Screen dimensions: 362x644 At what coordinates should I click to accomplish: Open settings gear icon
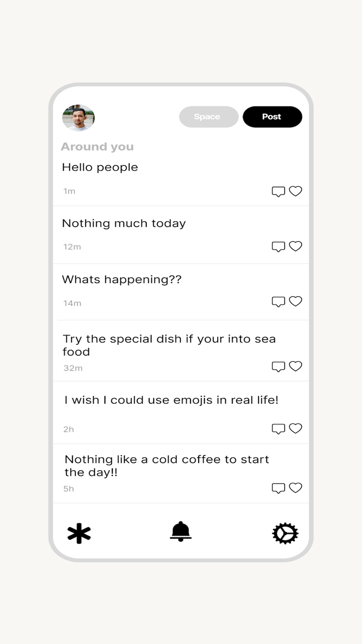pos(285,533)
